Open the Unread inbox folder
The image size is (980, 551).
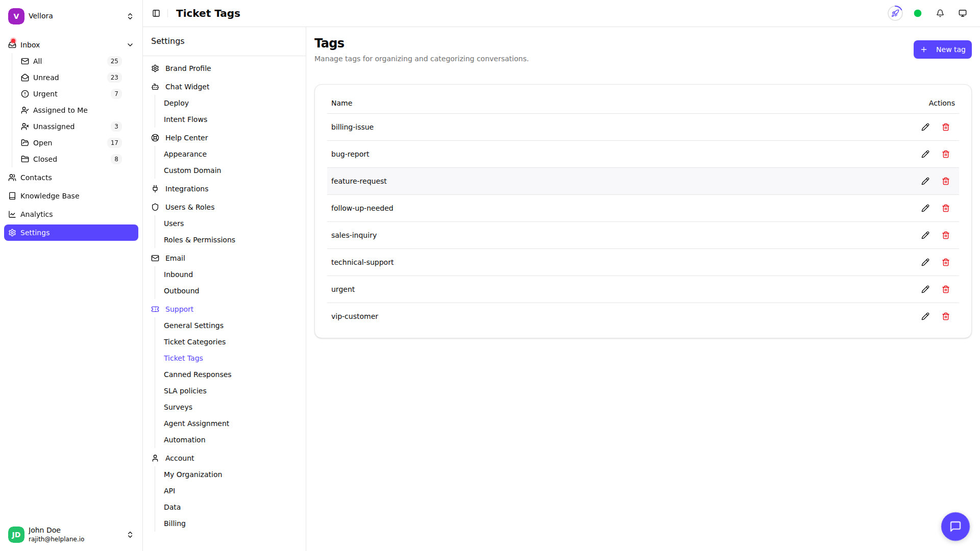tap(71, 78)
